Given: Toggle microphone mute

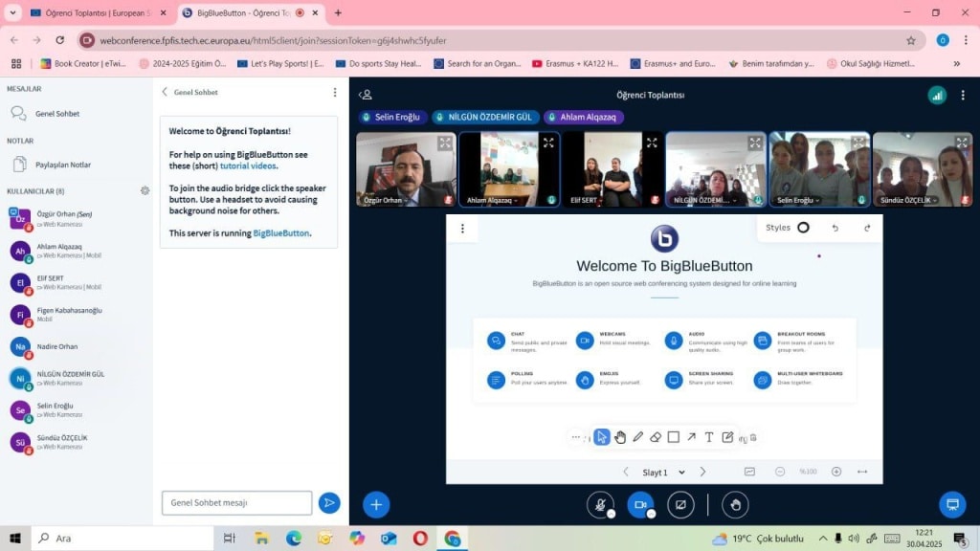Looking at the screenshot, I should [x=600, y=504].
